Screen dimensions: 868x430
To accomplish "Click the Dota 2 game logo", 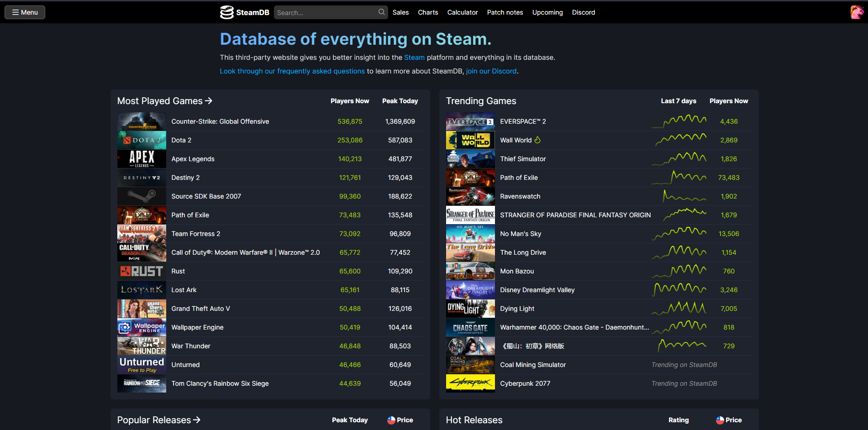I will (142, 140).
